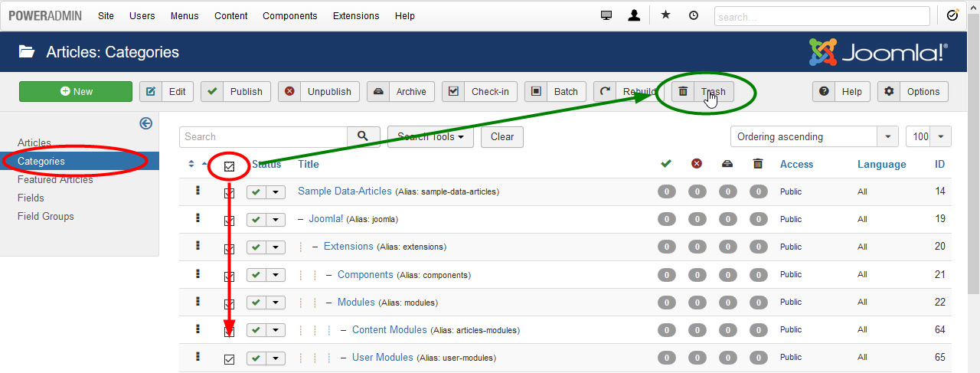Click trashed count badge for Joomla! row
This screenshot has width=980, height=373.
[758, 219]
